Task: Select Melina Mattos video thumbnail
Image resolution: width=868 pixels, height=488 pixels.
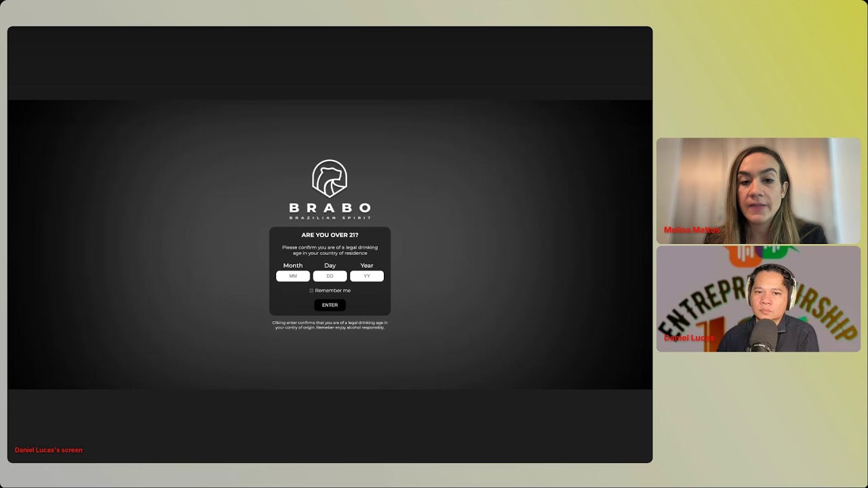Action: pos(758,191)
